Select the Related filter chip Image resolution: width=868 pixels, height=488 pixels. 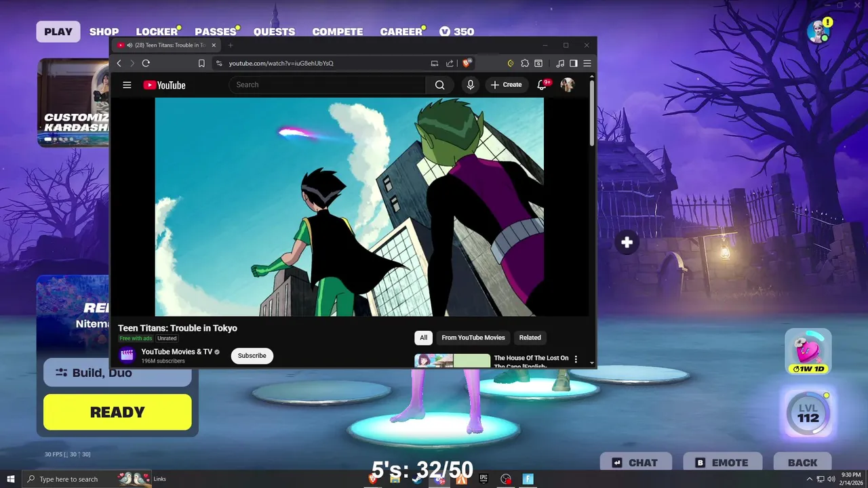tap(530, 338)
